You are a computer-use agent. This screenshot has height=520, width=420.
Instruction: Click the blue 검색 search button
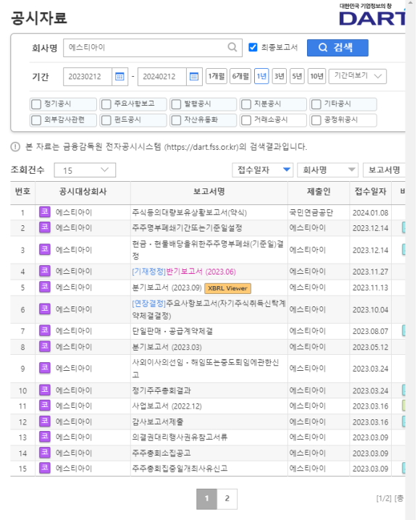pyautogui.click(x=337, y=47)
